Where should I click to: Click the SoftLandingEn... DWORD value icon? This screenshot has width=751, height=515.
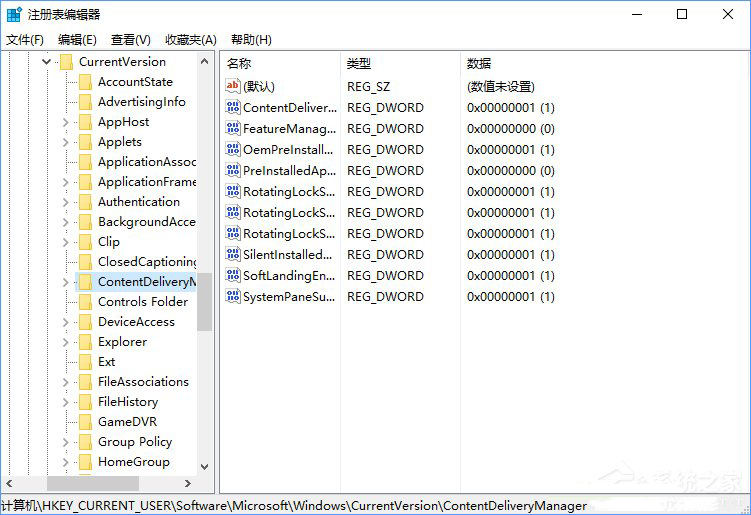233,275
